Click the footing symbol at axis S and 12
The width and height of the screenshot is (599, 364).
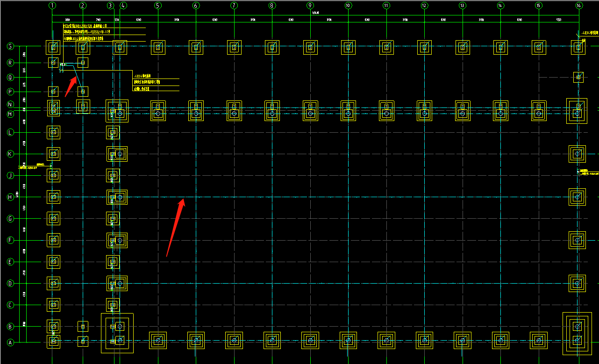click(424, 47)
